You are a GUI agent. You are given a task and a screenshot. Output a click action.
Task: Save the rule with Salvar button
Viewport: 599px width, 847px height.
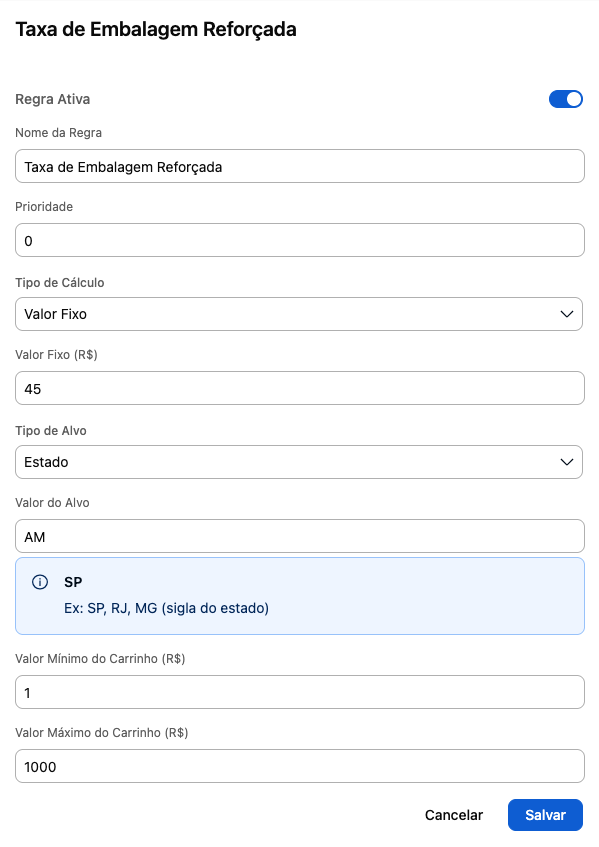(546, 815)
